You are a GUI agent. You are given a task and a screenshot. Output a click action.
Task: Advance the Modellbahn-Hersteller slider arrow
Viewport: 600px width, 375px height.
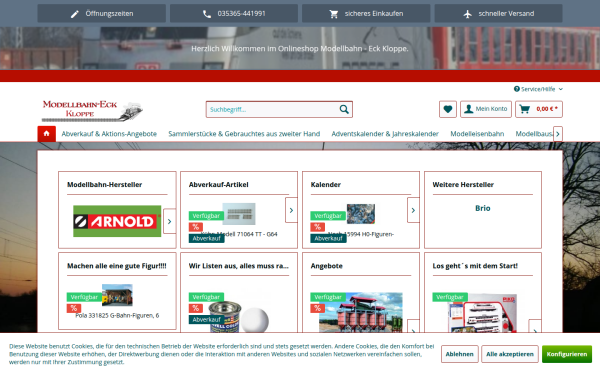pyautogui.click(x=170, y=221)
